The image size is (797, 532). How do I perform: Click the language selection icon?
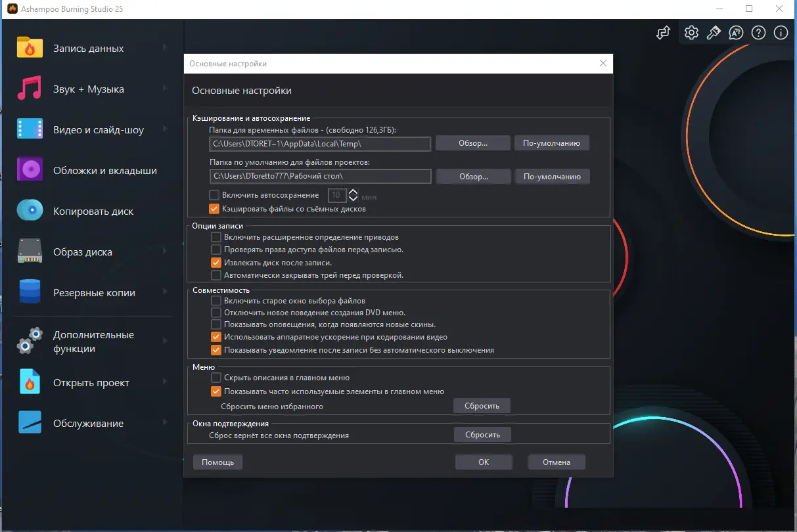point(736,33)
